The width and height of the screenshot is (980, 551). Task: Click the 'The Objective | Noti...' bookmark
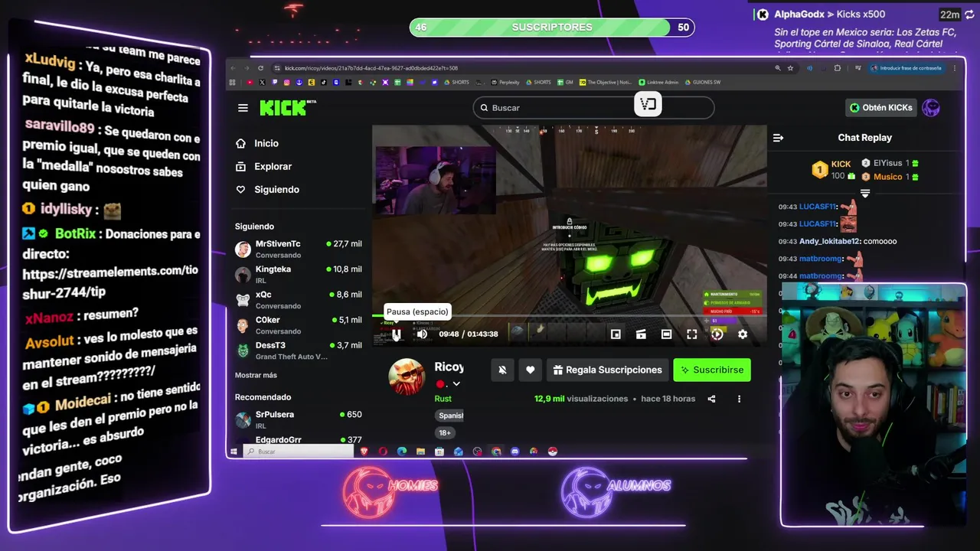coord(605,82)
